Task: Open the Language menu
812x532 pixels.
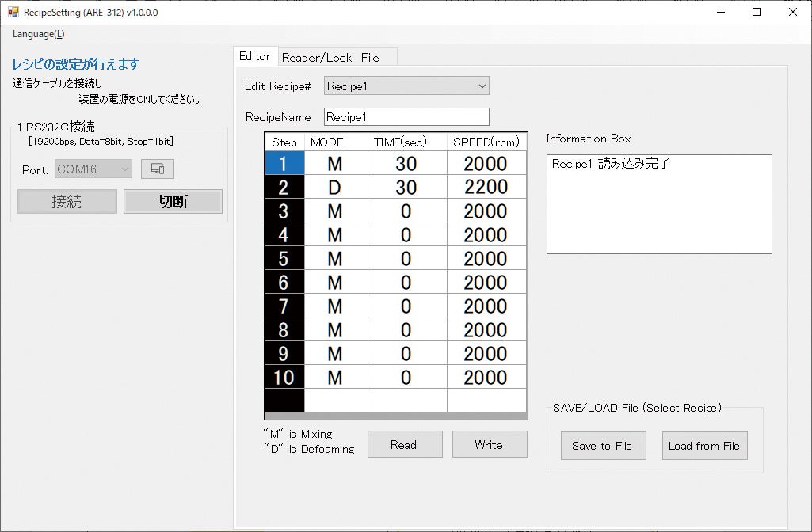Action: click(38, 34)
